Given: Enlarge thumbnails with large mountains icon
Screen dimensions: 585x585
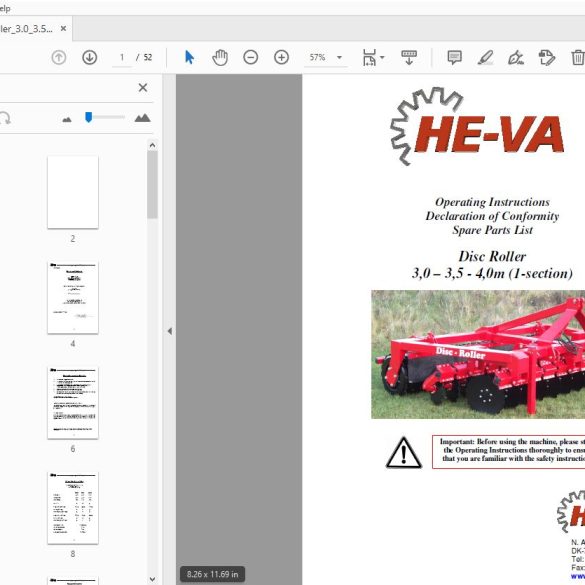Looking at the screenshot, I should pos(143,118).
